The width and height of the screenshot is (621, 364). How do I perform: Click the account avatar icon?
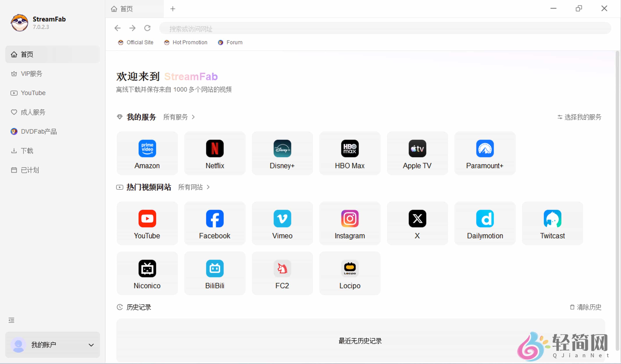tap(18, 345)
